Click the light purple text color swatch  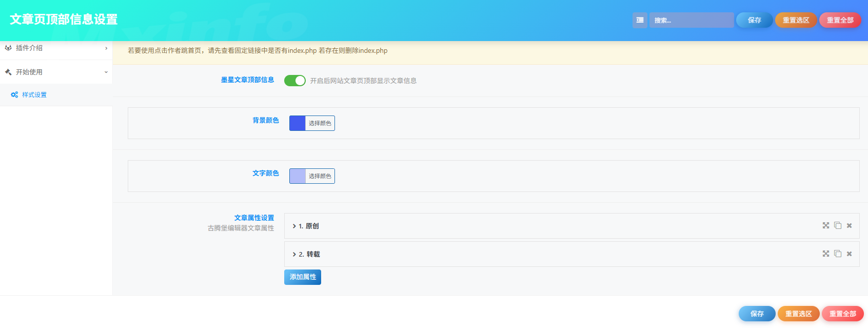[298, 176]
